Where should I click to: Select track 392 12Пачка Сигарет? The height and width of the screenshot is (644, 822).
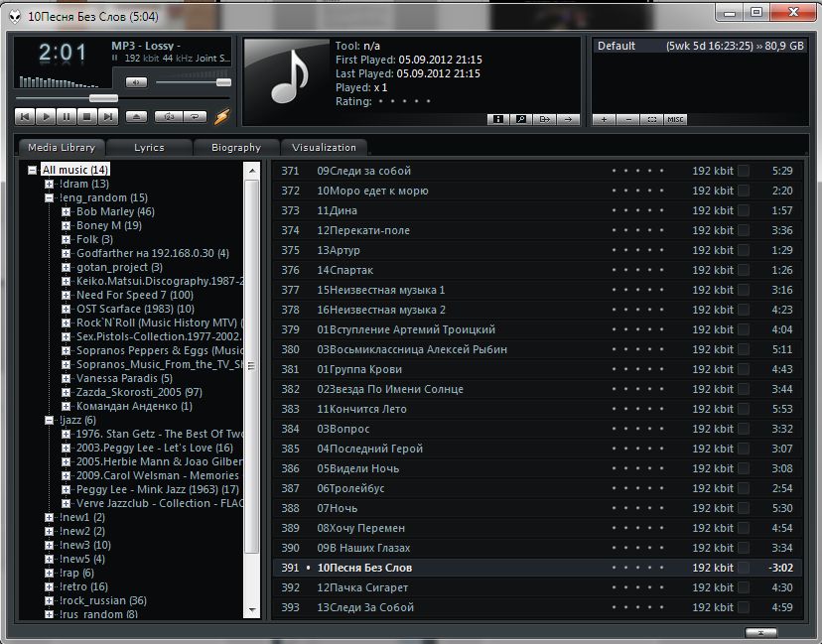pos(537,587)
